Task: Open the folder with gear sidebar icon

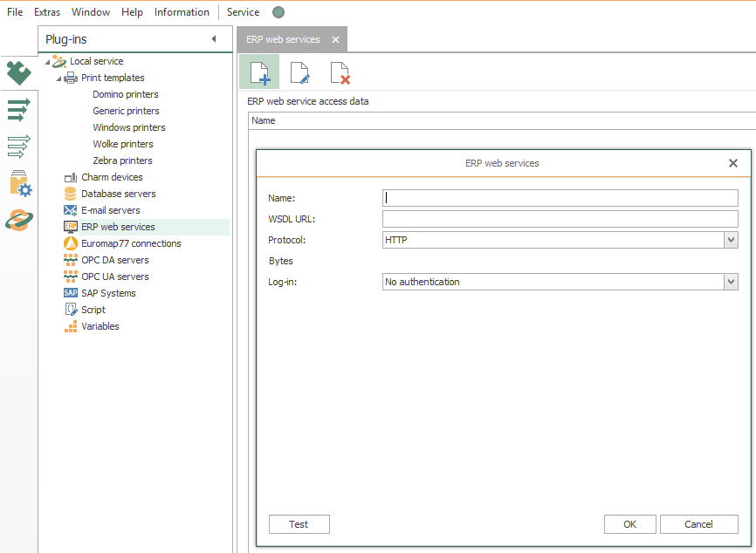Action: pos(20,183)
